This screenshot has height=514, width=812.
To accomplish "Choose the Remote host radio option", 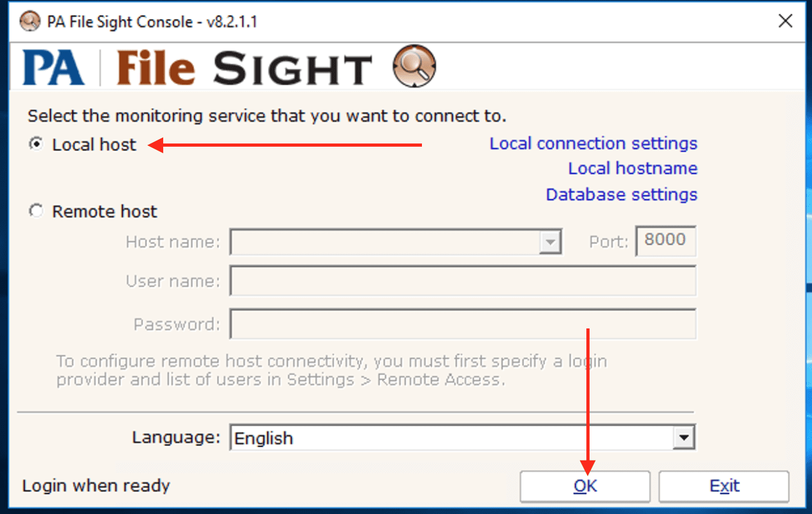I will [x=36, y=211].
